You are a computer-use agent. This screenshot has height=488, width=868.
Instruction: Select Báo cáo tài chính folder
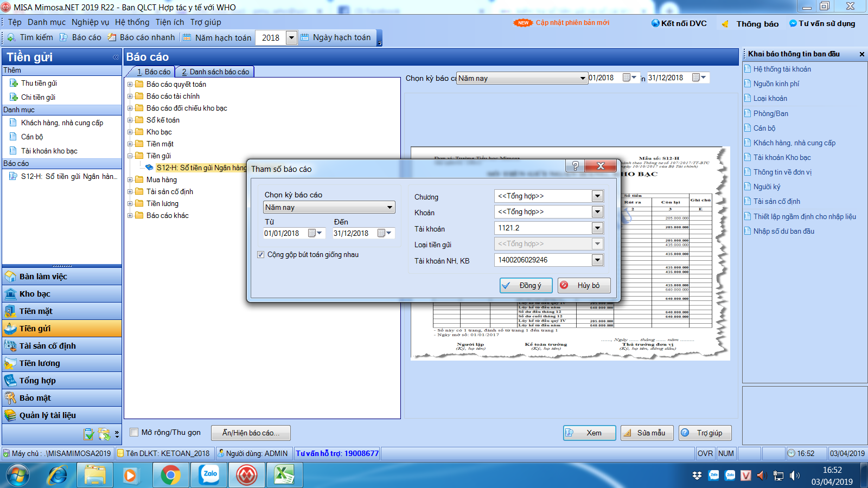pyautogui.click(x=173, y=96)
